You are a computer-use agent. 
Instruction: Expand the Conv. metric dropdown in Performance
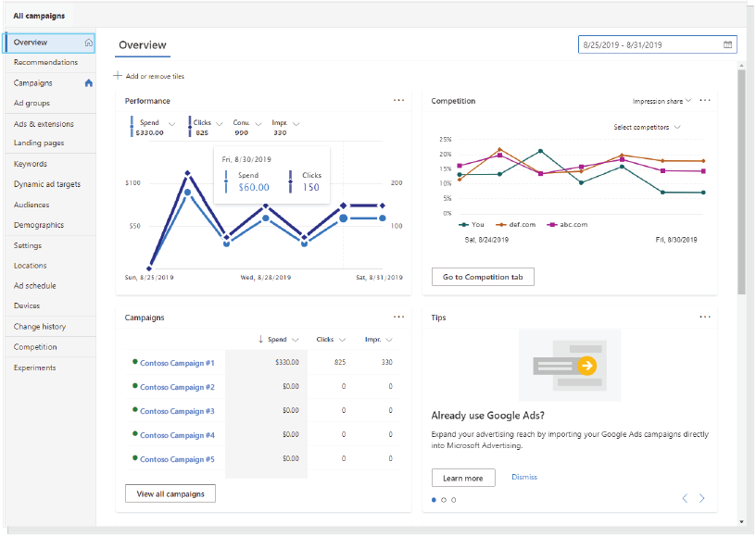pyautogui.click(x=258, y=124)
